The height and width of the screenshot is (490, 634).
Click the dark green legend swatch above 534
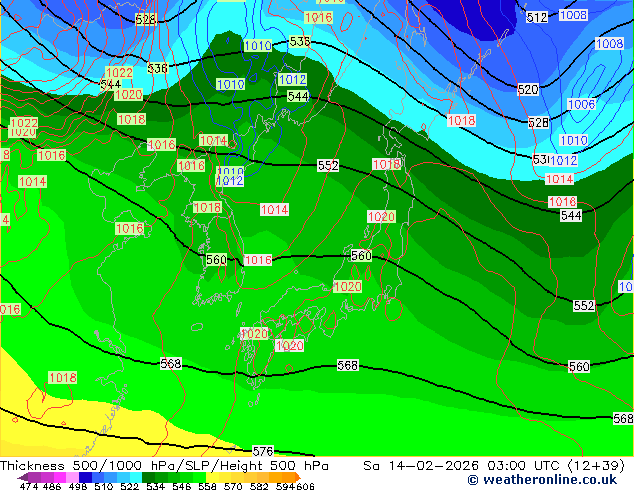coord(148,477)
